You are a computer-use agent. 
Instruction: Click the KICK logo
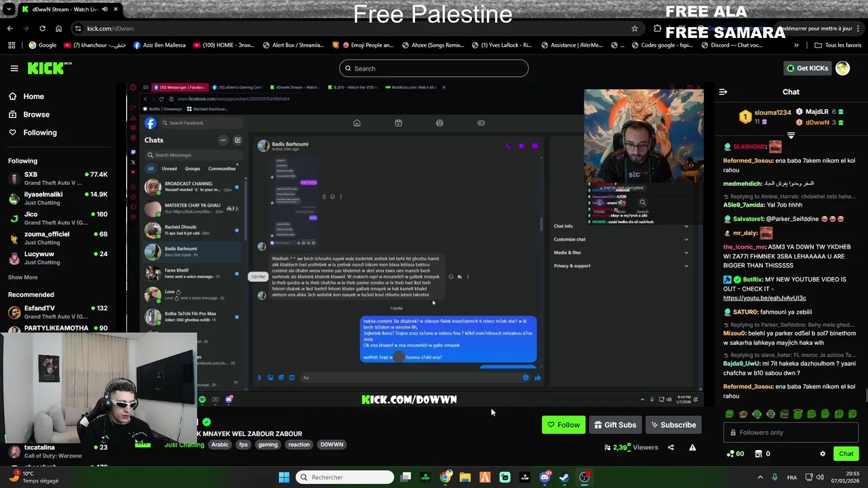pos(50,68)
